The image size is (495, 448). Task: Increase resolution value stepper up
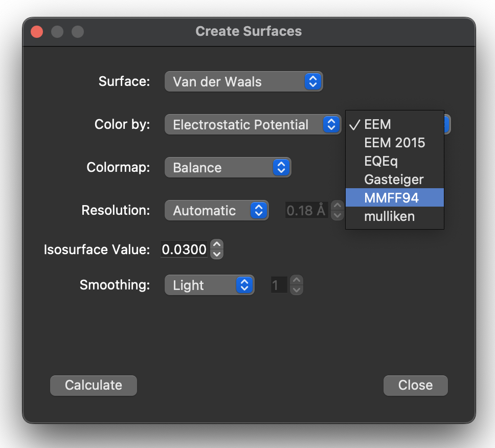tap(337, 206)
